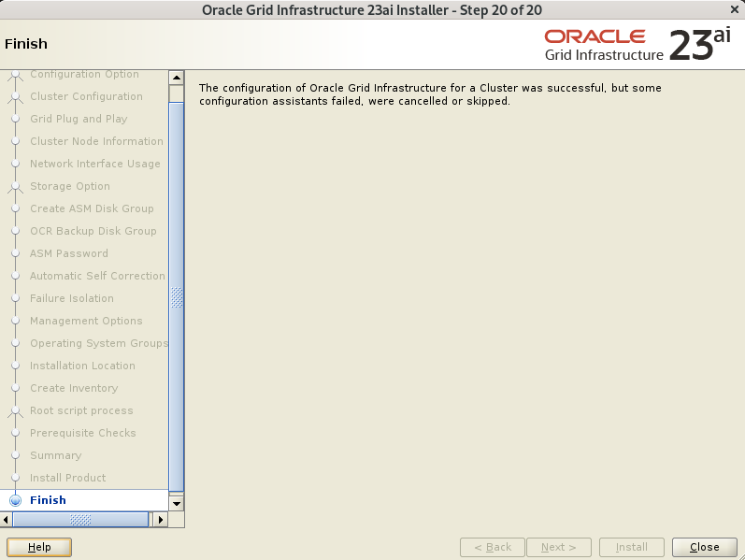Click the Finish step bullet icon
Viewport: 745px width, 560px height.
pos(16,500)
